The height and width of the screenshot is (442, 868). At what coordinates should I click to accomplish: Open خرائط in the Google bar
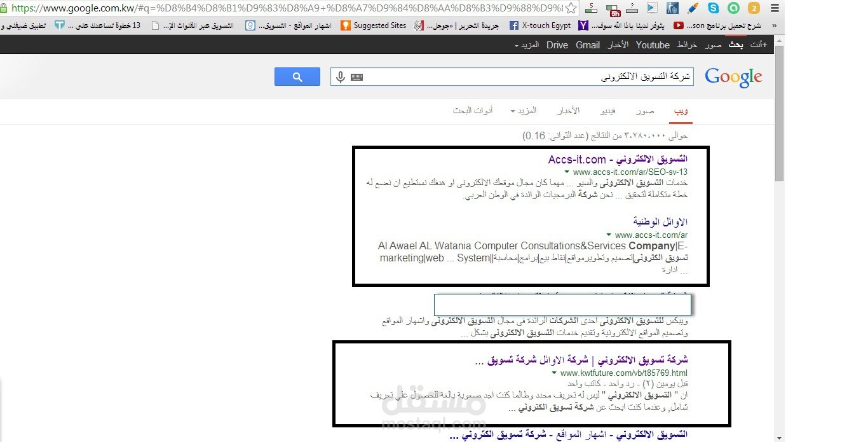(x=687, y=45)
